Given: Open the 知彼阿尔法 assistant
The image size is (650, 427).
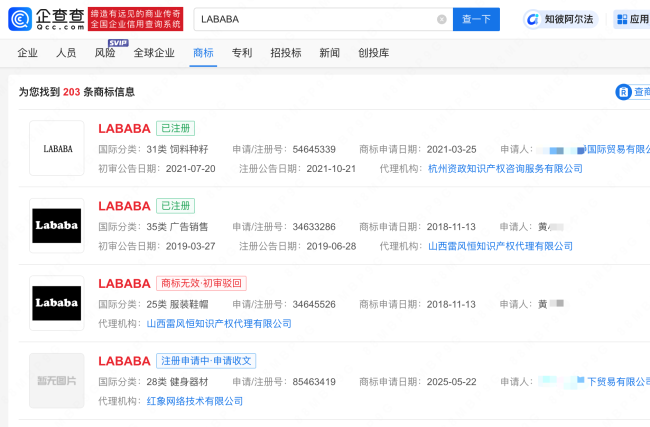Looking at the screenshot, I should pyautogui.click(x=560, y=19).
